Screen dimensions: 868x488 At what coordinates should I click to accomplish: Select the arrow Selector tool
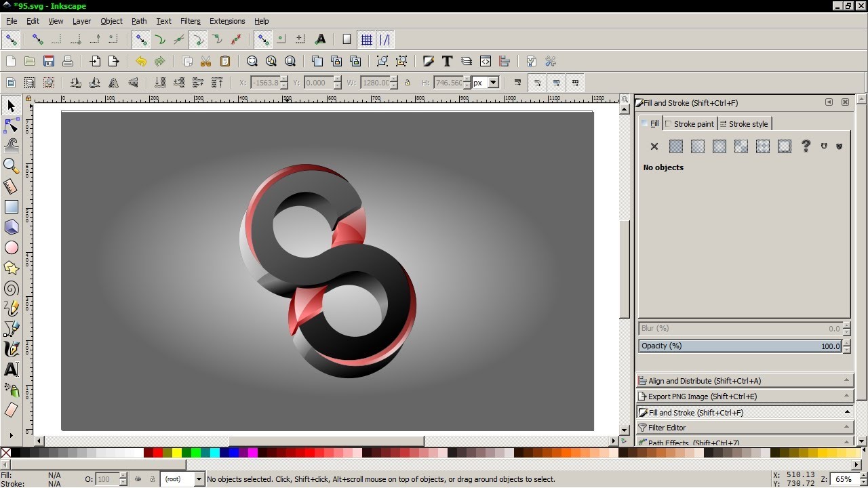pos(11,106)
